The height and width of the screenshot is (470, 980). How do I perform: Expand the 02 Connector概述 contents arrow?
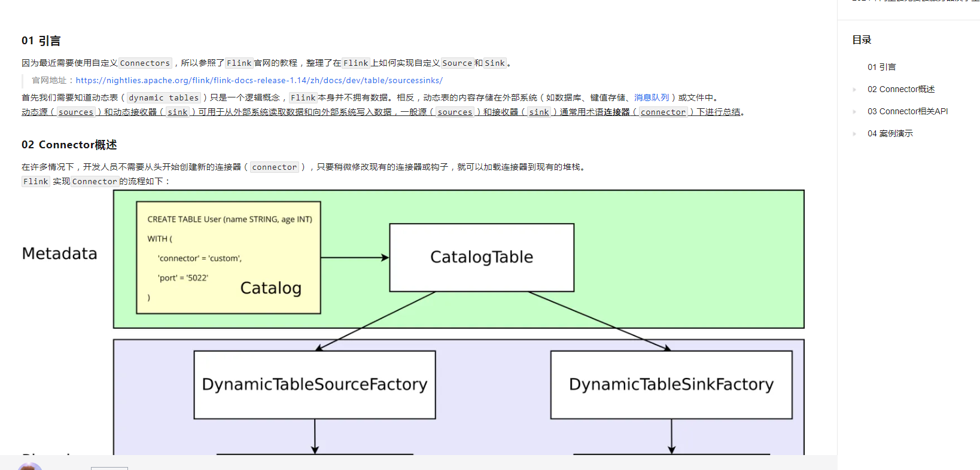[x=854, y=90]
